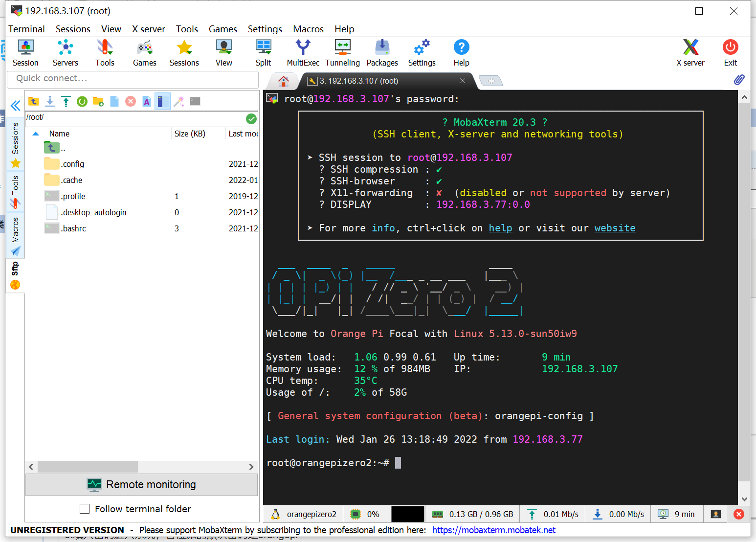Image resolution: width=756 pixels, height=542 pixels.
Task: Split the terminal view
Action: point(263,52)
